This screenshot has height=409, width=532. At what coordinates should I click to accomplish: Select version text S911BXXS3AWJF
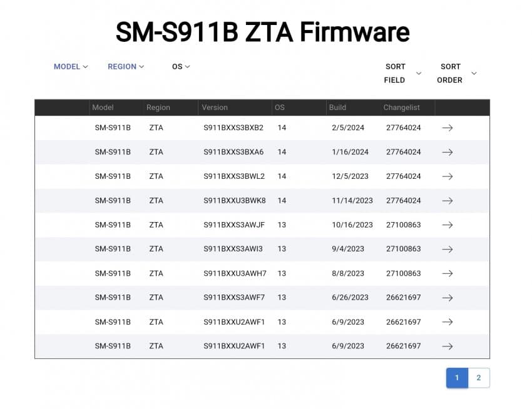point(234,225)
